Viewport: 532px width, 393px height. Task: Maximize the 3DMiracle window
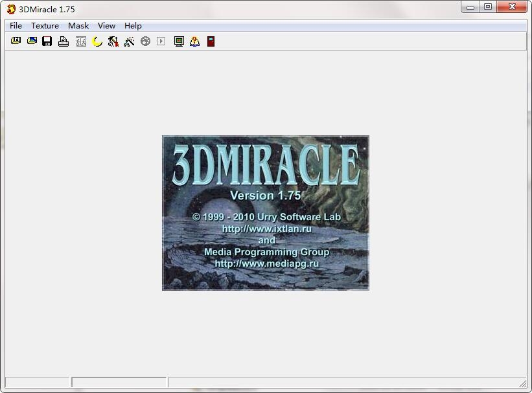click(488, 7)
